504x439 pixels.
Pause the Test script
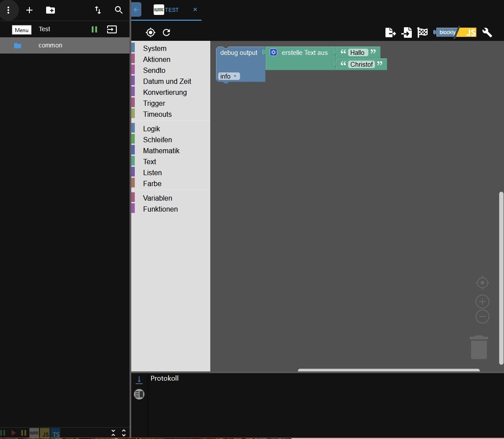94,29
